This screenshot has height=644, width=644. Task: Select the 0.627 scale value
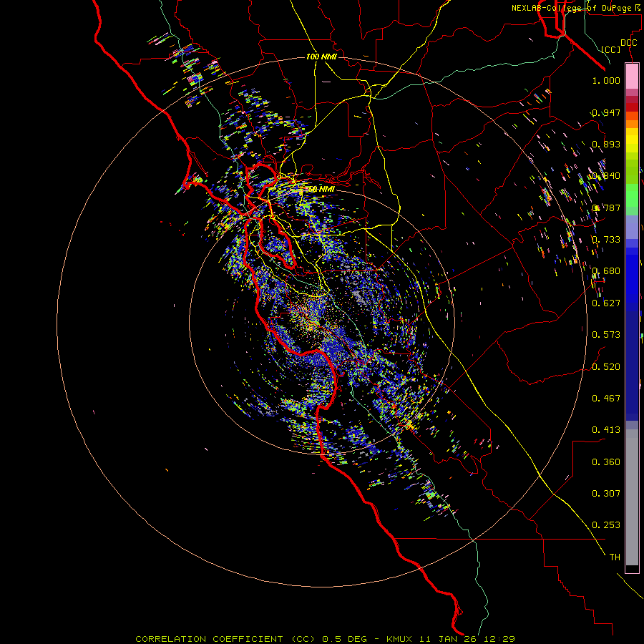tap(606, 303)
